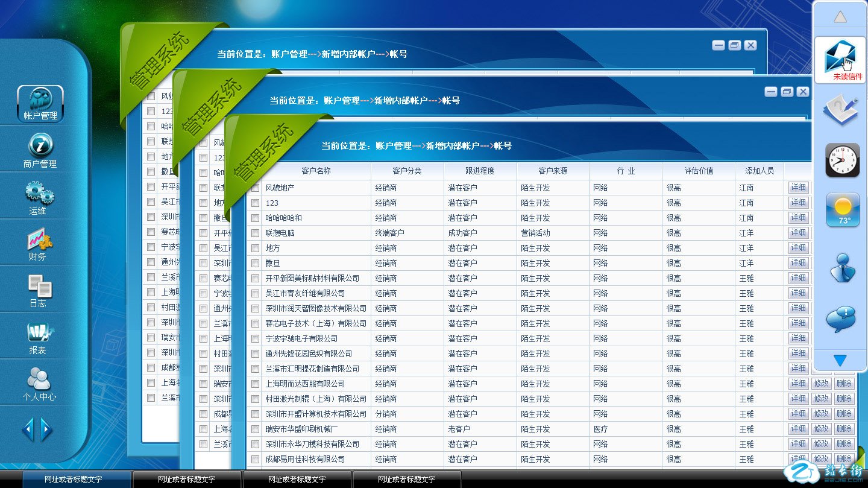Tick checkbox for 撒旦 row
Image resolution: width=868 pixels, height=488 pixels.
(256, 264)
